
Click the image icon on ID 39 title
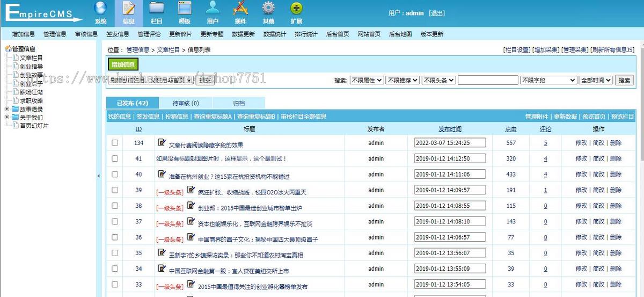click(x=191, y=190)
